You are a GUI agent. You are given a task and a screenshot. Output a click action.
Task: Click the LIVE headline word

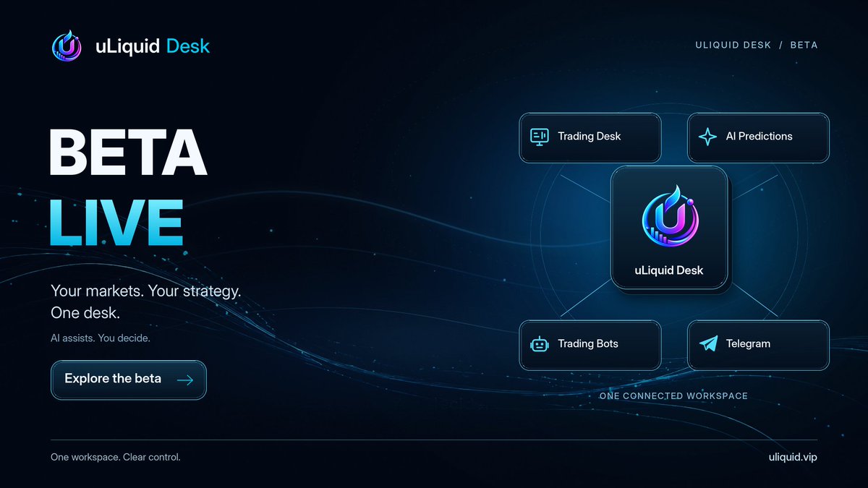pyautogui.click(x=116, y=221)
